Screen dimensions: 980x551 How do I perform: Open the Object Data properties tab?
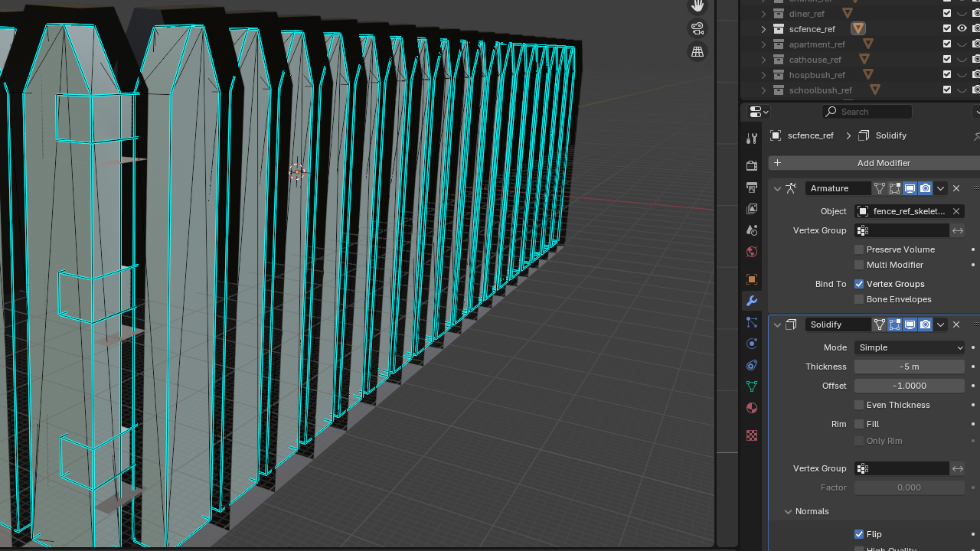(752, 386)
